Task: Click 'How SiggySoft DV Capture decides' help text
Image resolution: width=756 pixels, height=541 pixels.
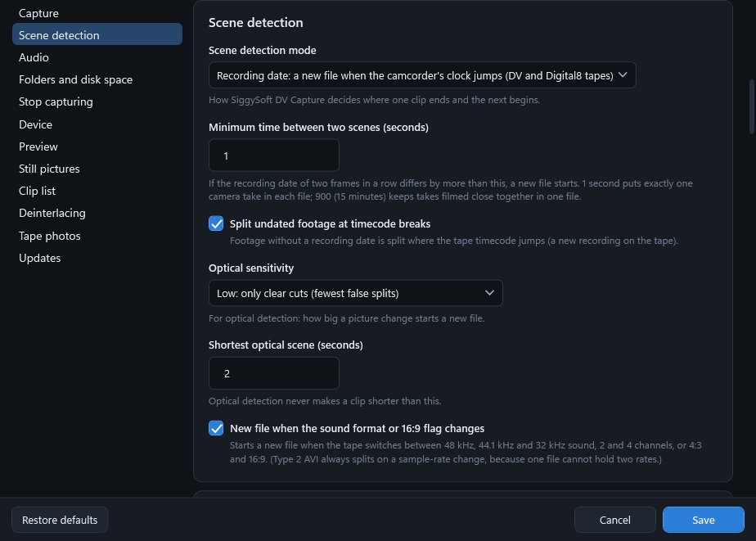Action: tap(374, 100)
